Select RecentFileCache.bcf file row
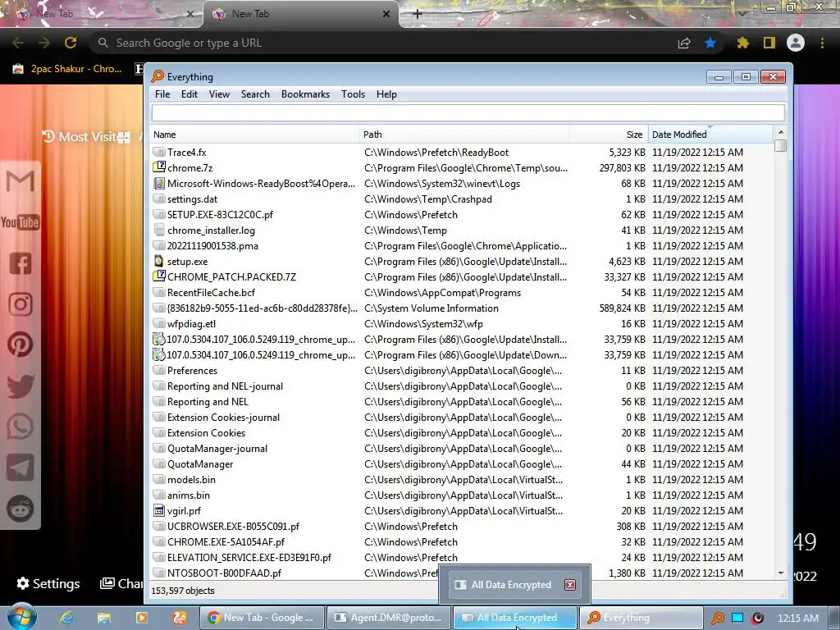This screenshot has height=630, width=840. click(463, 293)
